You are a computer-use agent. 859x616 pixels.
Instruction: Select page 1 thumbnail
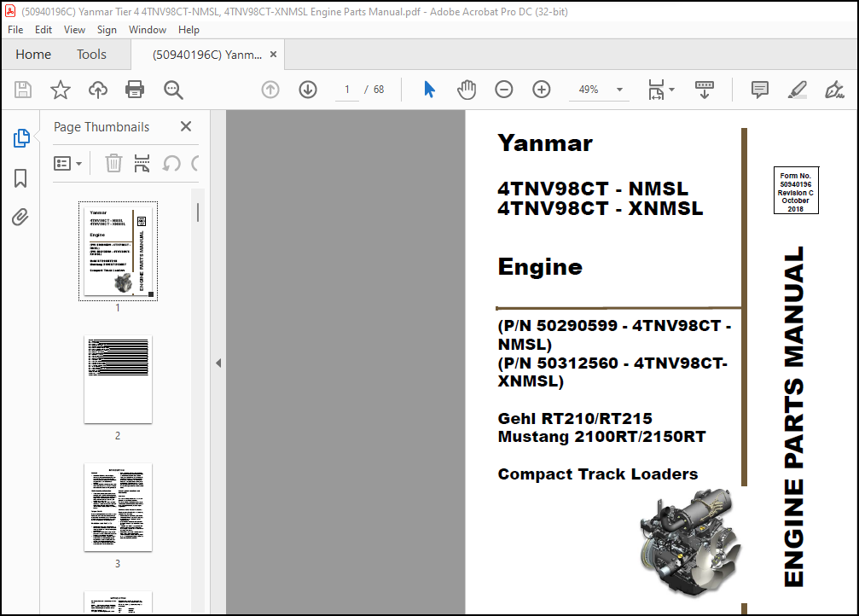coord(118,251)
